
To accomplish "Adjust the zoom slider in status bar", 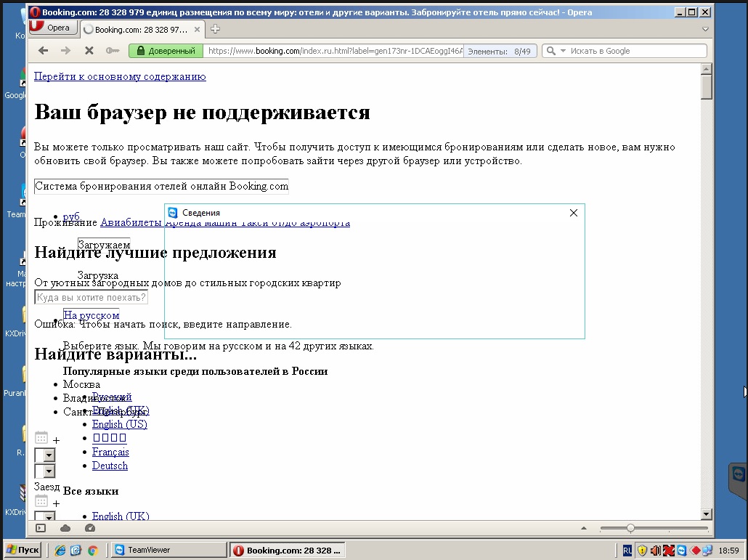I will tap(630, 528).
